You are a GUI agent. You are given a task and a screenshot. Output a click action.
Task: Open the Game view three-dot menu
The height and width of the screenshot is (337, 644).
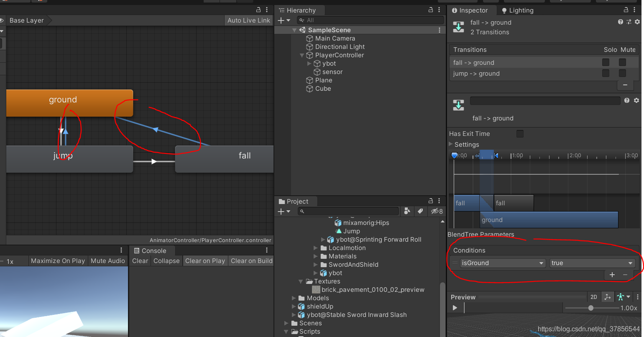(121, 250)
